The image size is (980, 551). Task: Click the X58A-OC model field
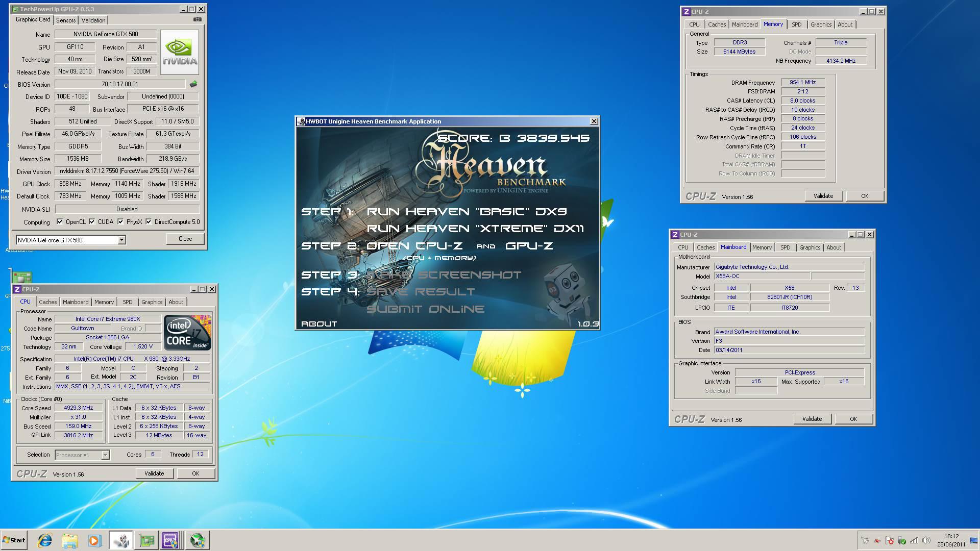tap(762, 276)
